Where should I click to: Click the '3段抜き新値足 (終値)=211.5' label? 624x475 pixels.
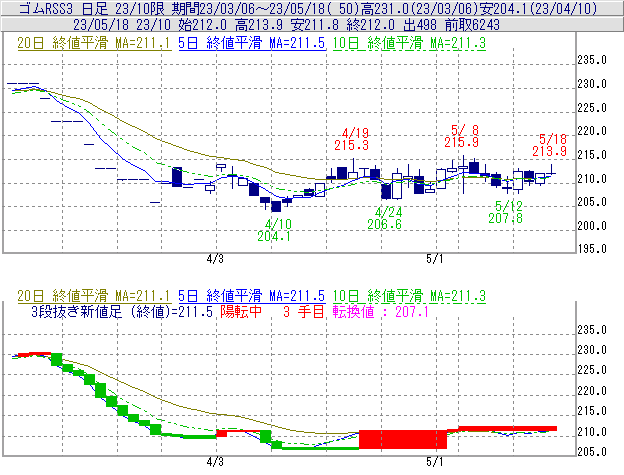coord(122,311)
